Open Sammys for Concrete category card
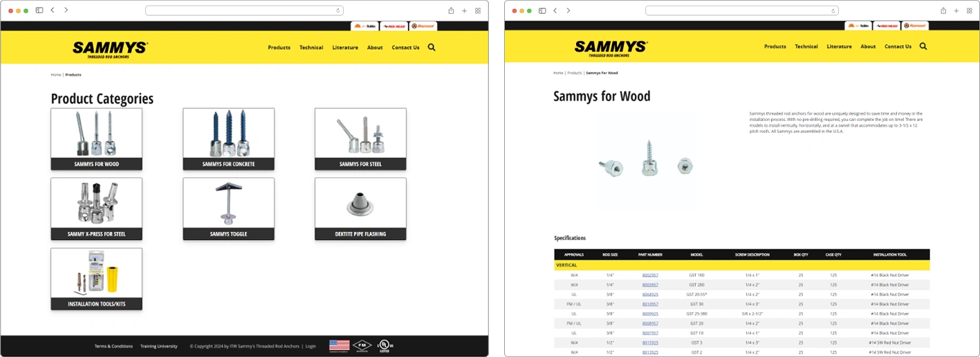Image resolution: width=980 pixels, height=357 pixels. [229, 139]
